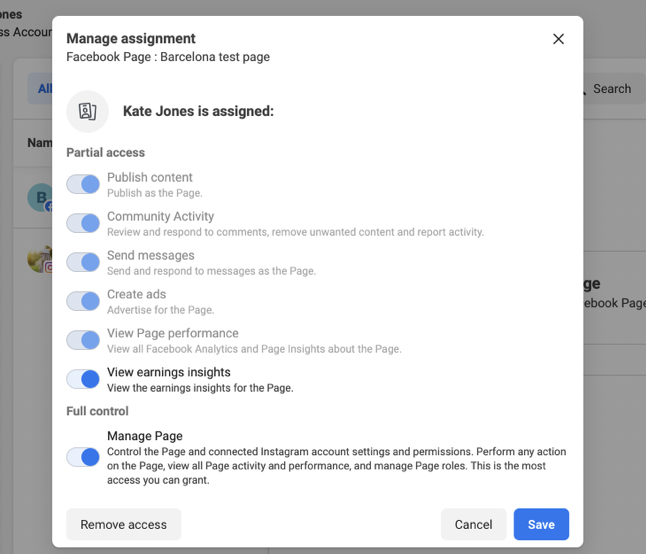646x554 pixels.
Task: Toggle the View Page performance switch
Action: point(83,340)
